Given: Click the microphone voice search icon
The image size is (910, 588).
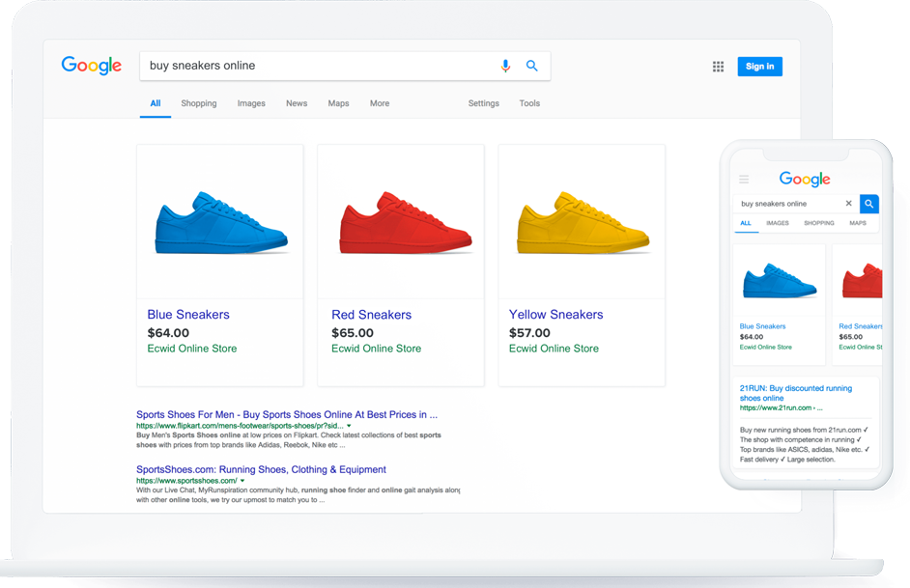Looking at the screenshot, I should click(x=505, y=66).
